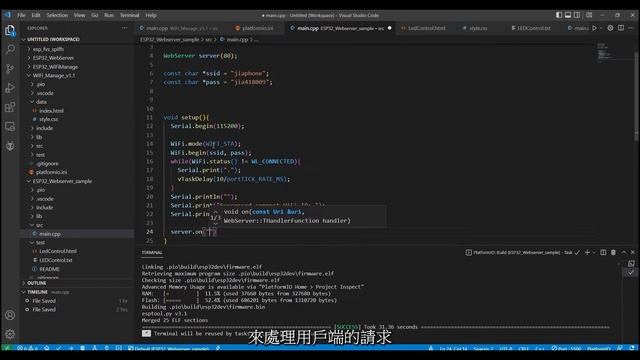
Task: Select the PlatformIO Build task terminal label
Action: [x=522, y=253]
